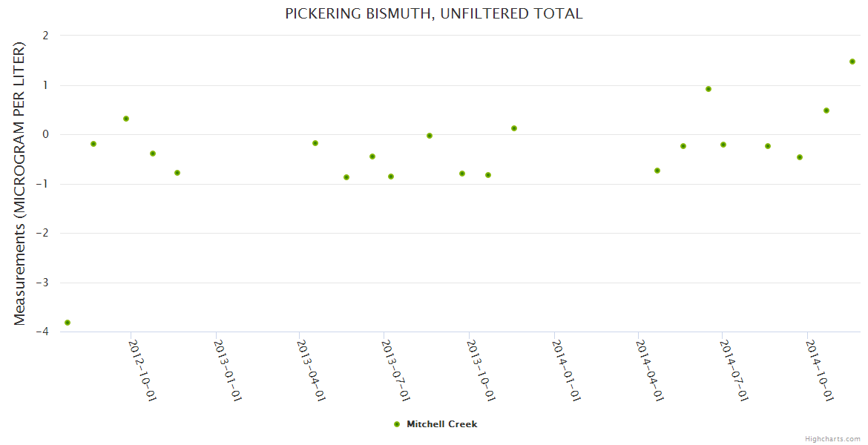Select the data point just above zero after 2013-10-01
Image resolution: width=868 pixels, height=445 pixels.
click(514, 128)
